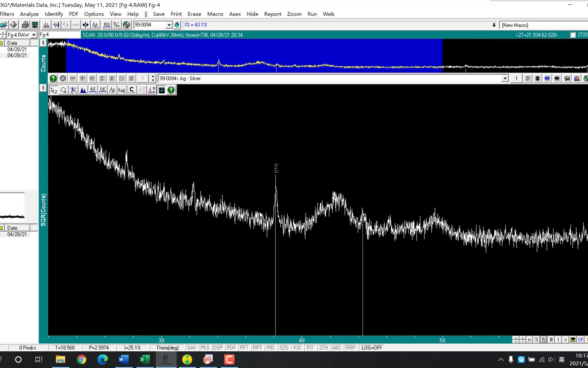Image resolution: width=588 pixels, height=368 pixels.
Task: Click the floppy disk save icon
Action: coord(35,25)
